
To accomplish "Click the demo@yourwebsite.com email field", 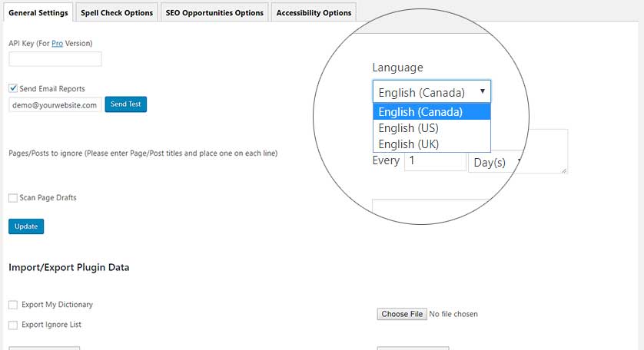I will coord(55,104).
